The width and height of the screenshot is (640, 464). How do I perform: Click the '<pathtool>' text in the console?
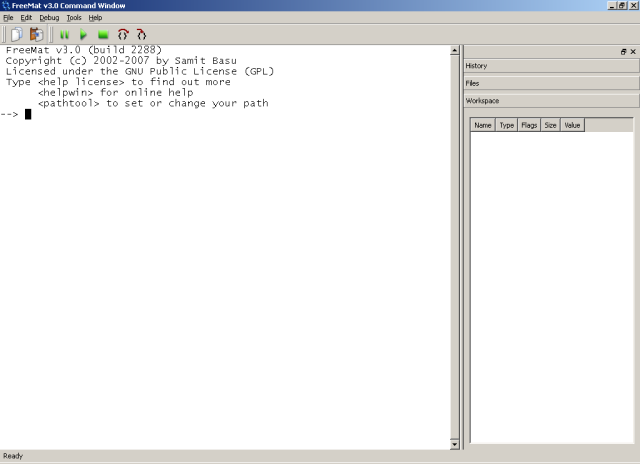tap(69, 103)
